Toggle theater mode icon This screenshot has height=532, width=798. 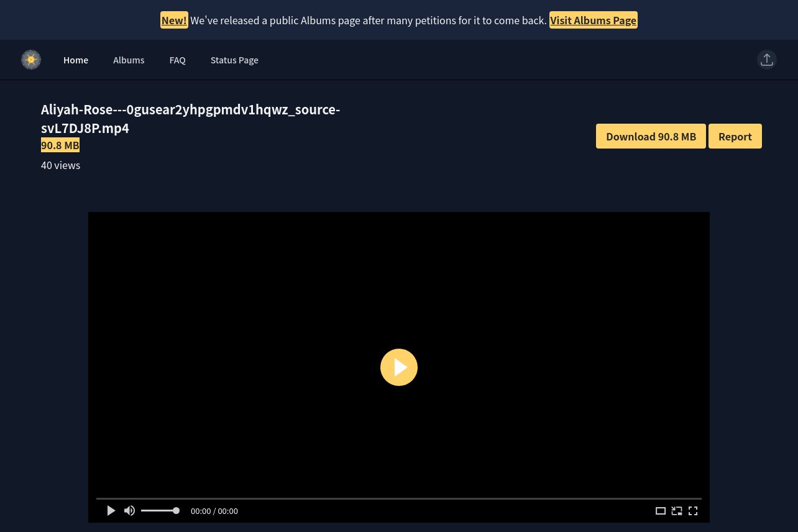click(x=661, y=511)
